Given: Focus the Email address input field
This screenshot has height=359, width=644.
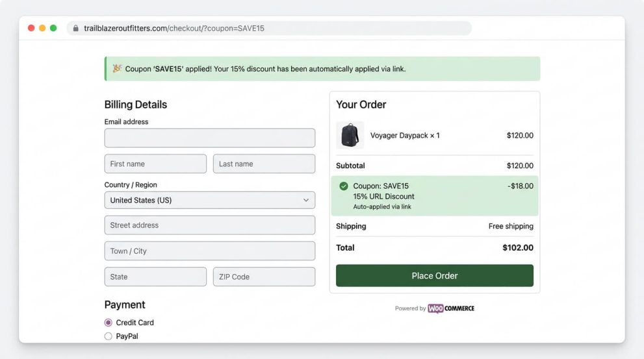Looking at the screenshot, I should [x=210, y=138].
